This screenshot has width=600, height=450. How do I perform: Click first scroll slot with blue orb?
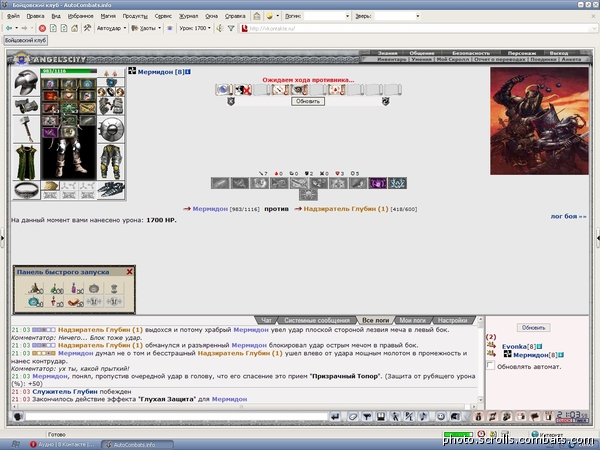pos(223,90)
